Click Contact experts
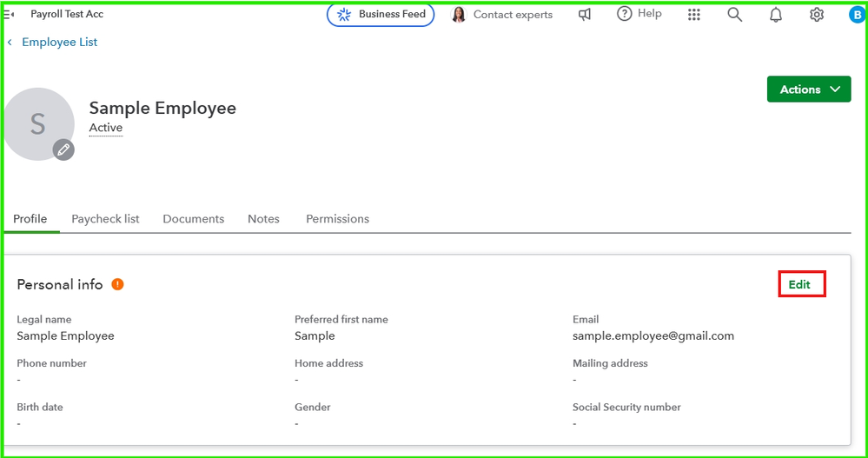868x458 pixels. point(503,15)
